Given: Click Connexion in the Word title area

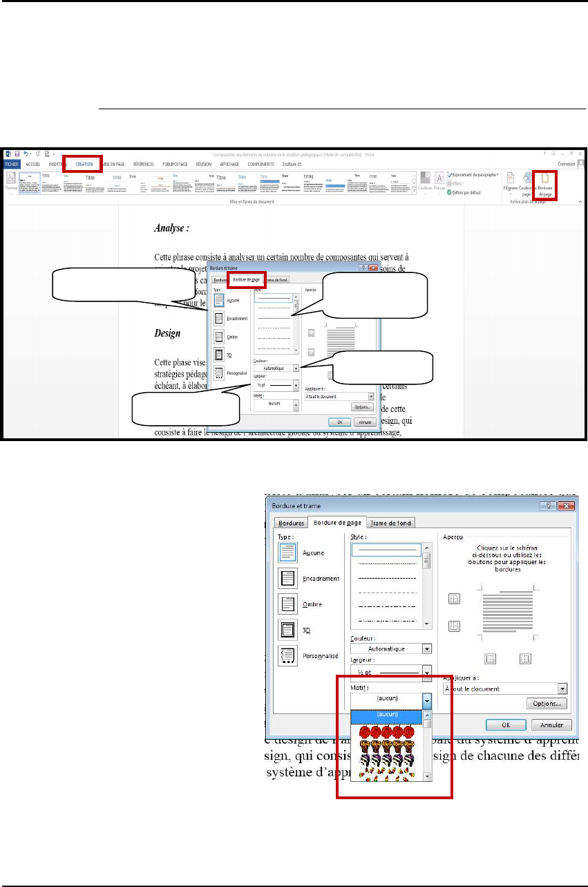Looking at the screenshot, I should tap(567, 165).
